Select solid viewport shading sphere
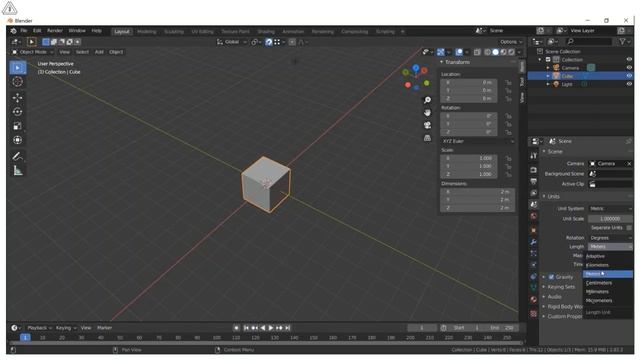Viewport: 640px width, 360px height. (x=496, y=52)
